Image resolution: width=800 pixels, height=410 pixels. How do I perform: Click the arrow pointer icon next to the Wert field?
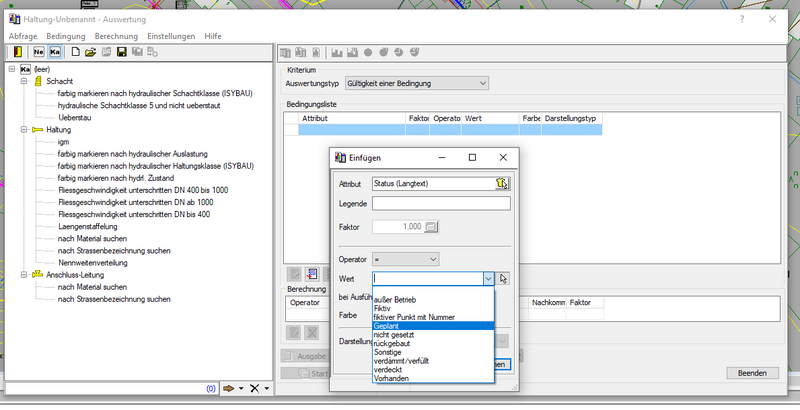504,278
